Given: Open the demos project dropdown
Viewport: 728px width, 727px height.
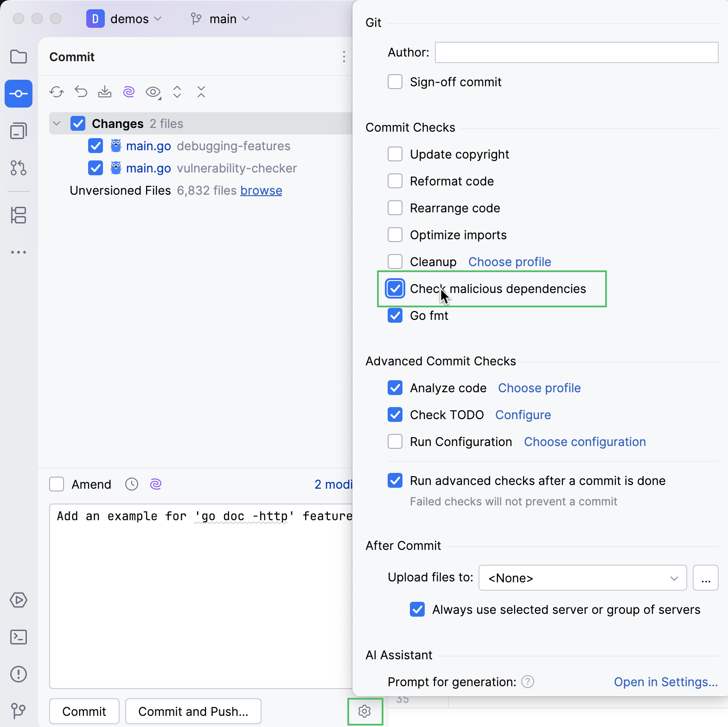Looking at the screenshot, I should pyautogui.click(x=124, y=19).
